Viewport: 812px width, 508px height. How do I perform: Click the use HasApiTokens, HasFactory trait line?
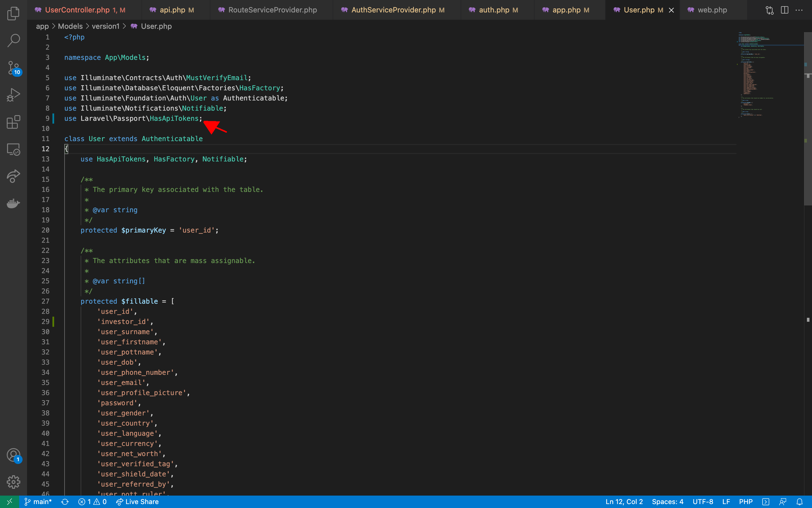164,159
